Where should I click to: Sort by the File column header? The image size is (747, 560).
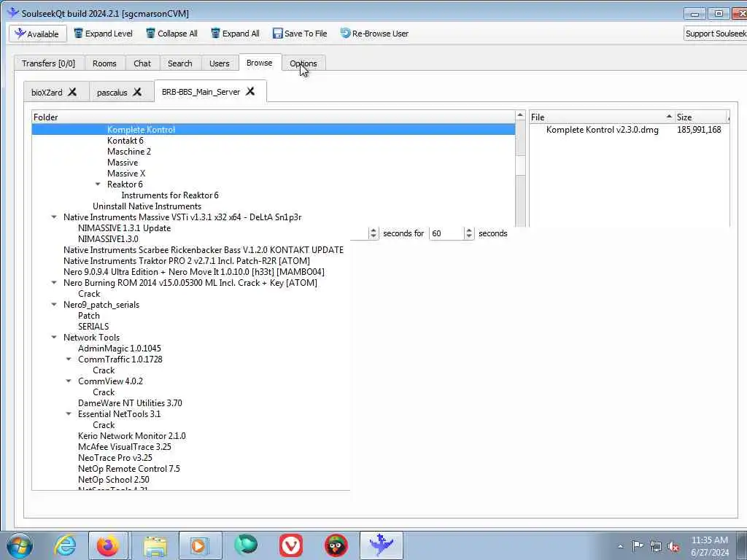(602, 117)
